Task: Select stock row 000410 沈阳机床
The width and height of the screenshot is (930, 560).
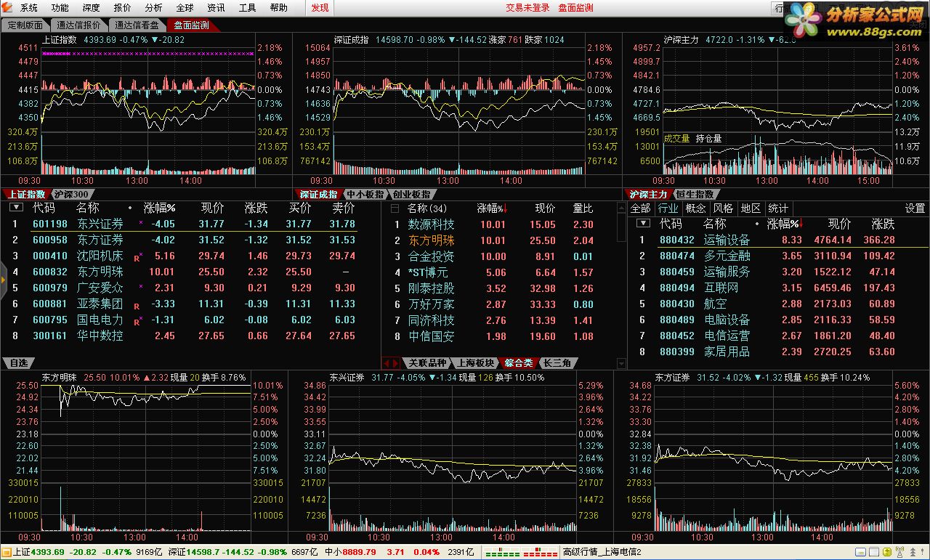Action: [189, 256]
